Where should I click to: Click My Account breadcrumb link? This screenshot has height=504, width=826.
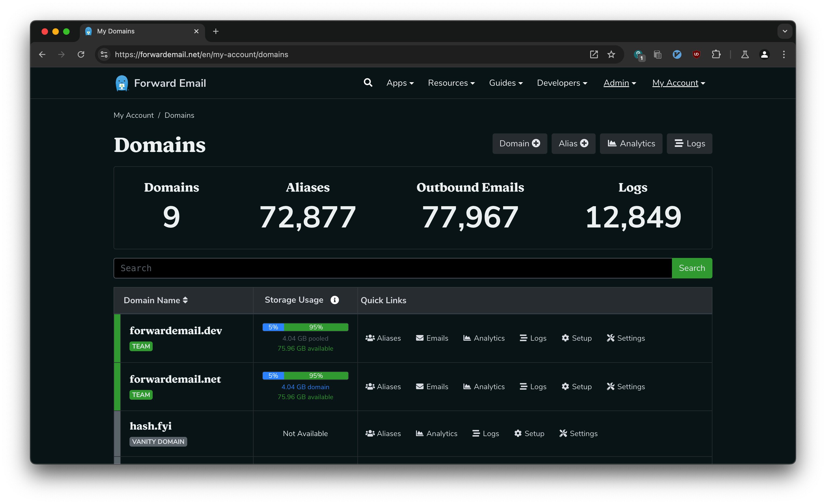[134, 115]
